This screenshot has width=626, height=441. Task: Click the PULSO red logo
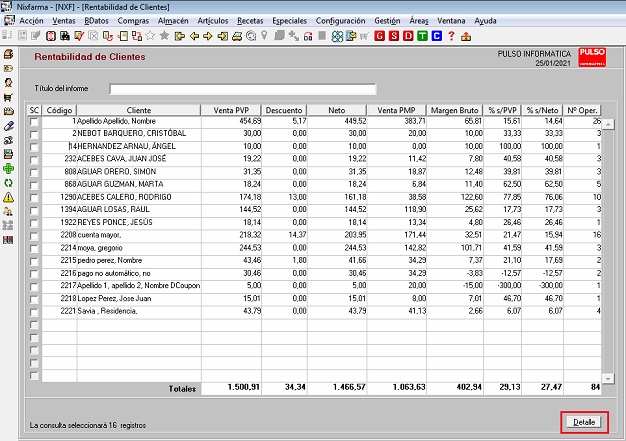click(x=592, y=57)
